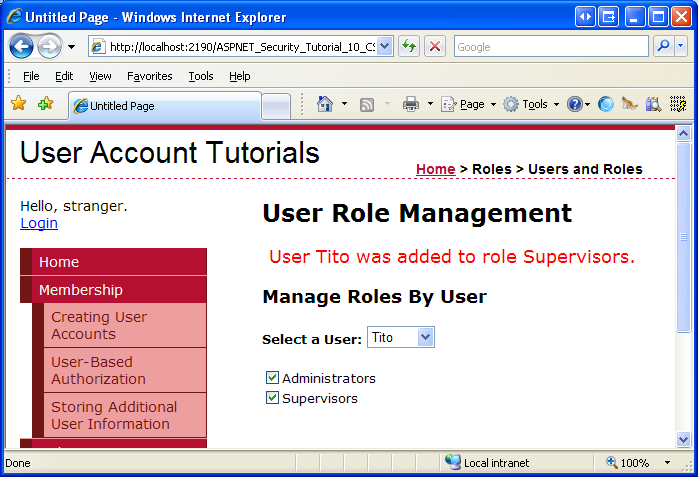Click the second title bar window-arrow button
The image size is (698, 477).
click(x=608, y=17)
